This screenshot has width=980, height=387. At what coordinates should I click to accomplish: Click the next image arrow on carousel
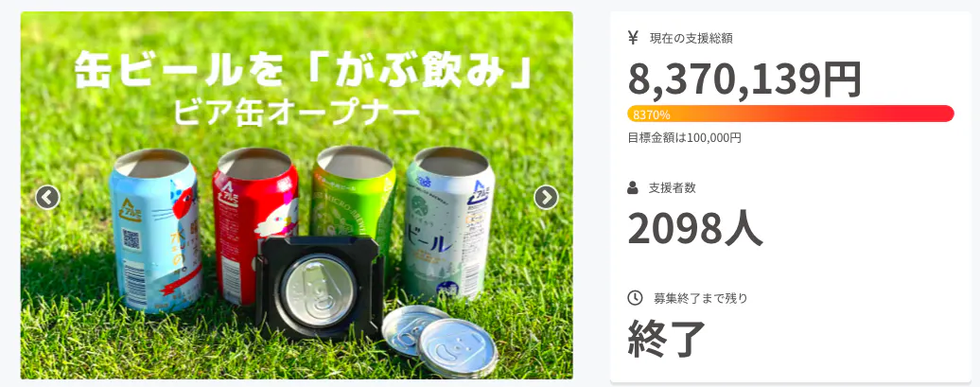coord(546,197)
